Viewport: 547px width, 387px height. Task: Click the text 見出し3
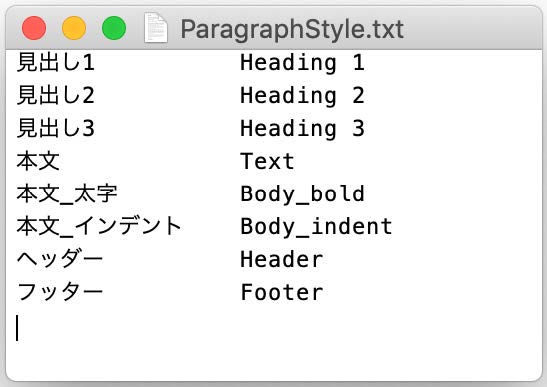tap(55, 128)
